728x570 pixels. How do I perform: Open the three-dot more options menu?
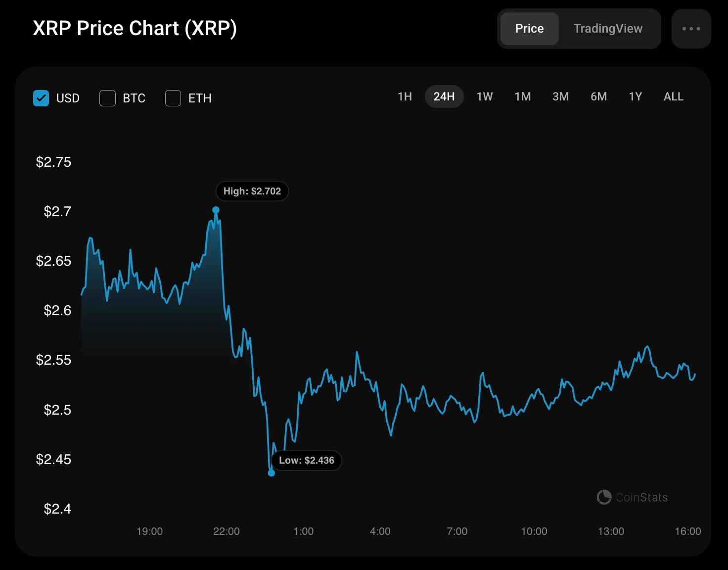coord(691,29)
